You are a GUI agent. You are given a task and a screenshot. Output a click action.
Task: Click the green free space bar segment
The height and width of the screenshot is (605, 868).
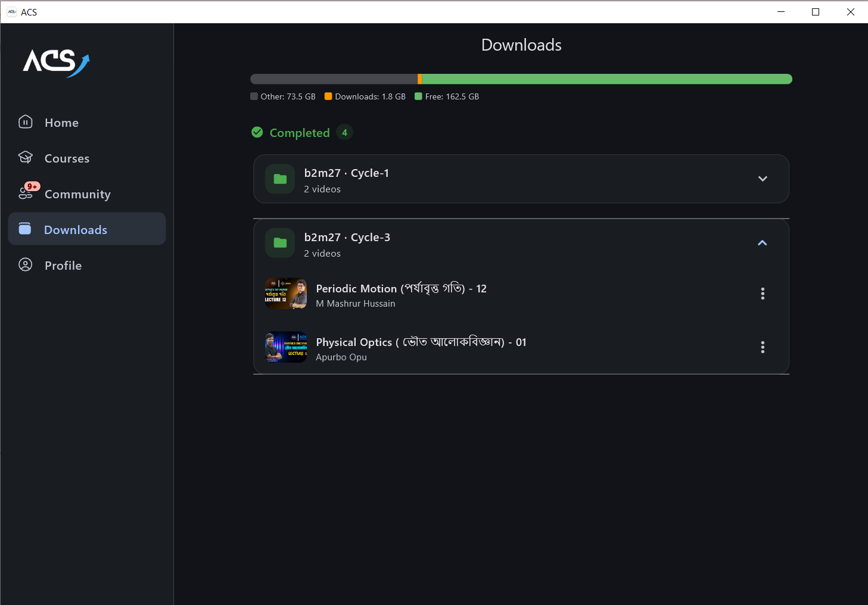(x=607, y=79)
